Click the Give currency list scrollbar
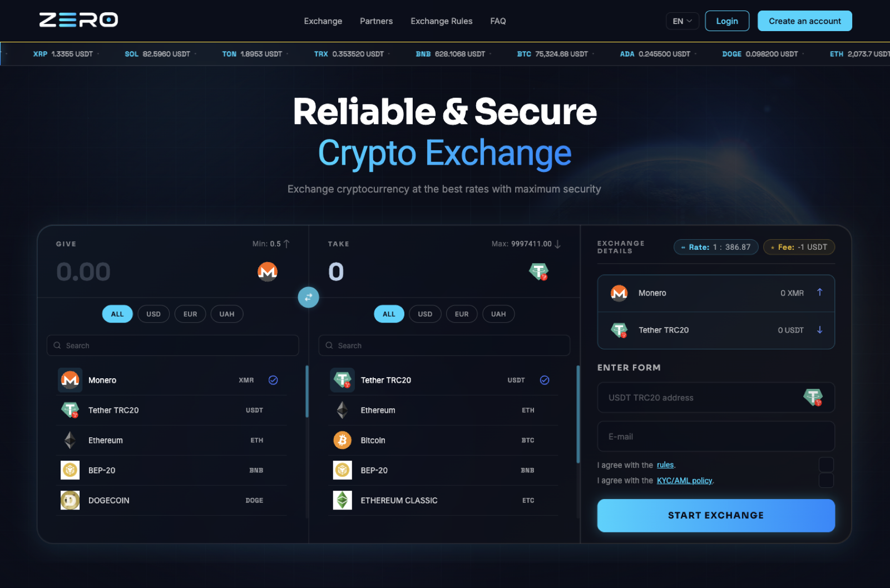 [307, 392]
